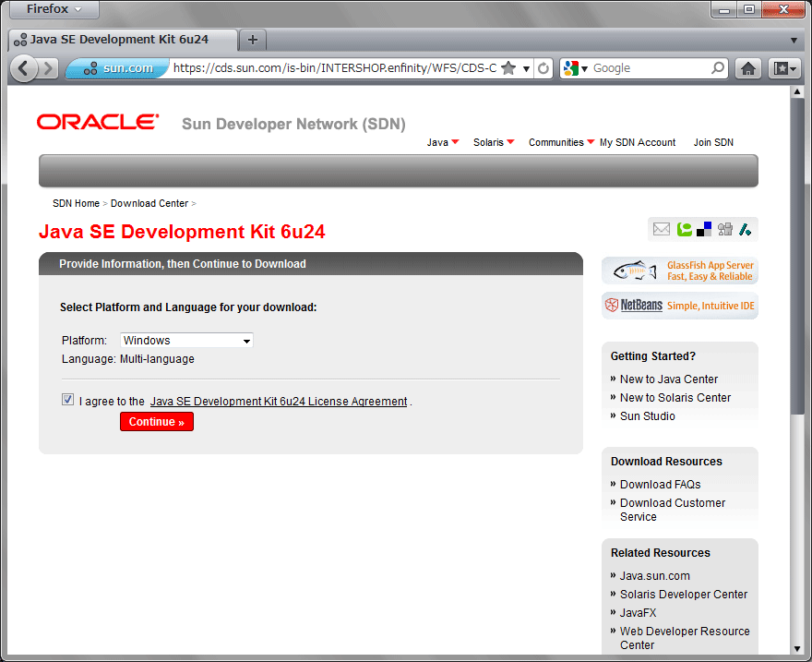Reload the page with refresh icon
Viewport: 812px width, 662px height.
click(x=543, y=68)
